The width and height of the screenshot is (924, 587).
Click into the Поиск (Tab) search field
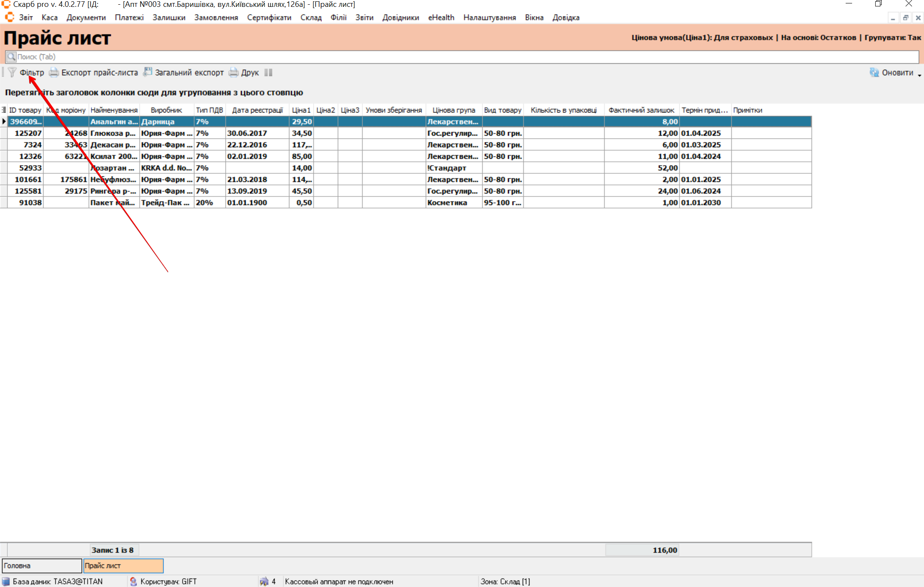coord(428,57)
